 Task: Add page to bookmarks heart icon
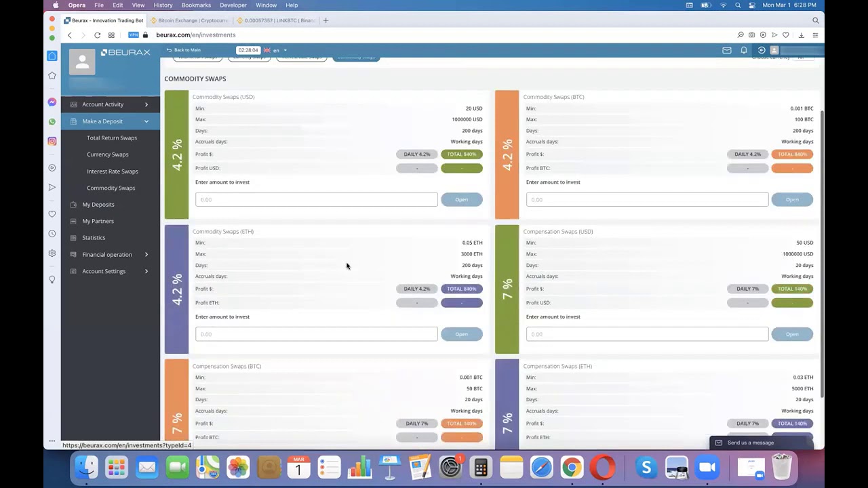[x=786, y=35]
